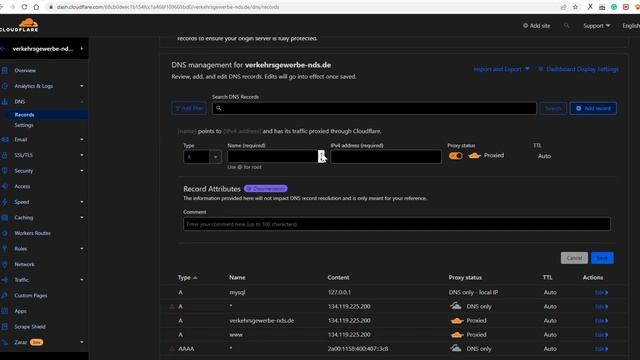Sort records by Type column
This screenshot has height=360, width=640.
(x=187, y=278)
